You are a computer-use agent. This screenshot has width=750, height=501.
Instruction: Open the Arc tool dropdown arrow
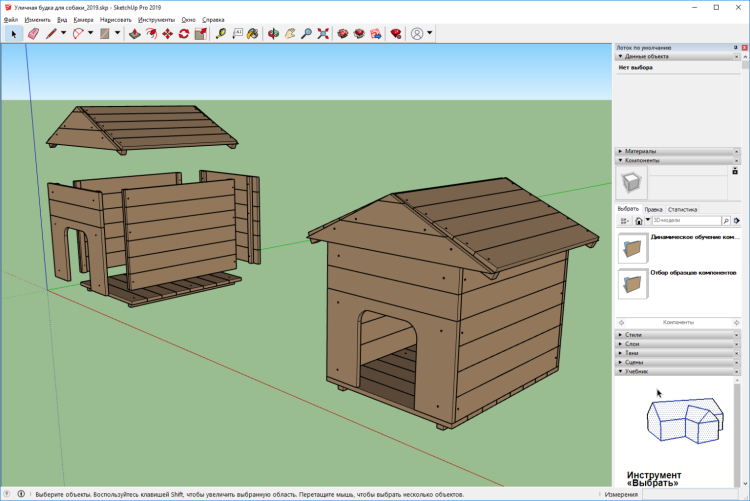tap(91, 33)
